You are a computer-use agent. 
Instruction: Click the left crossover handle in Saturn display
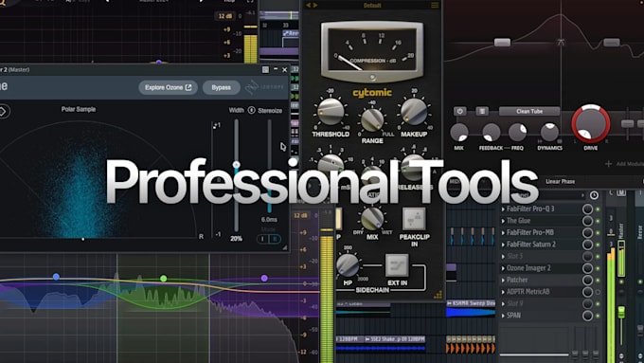point(502,42)
